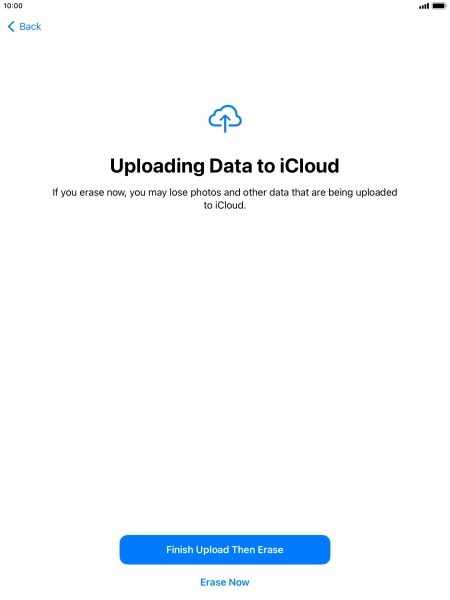Tap the word iCloud in the heading
The width and height of the screenshot is (450, 600).
point(309,166)
